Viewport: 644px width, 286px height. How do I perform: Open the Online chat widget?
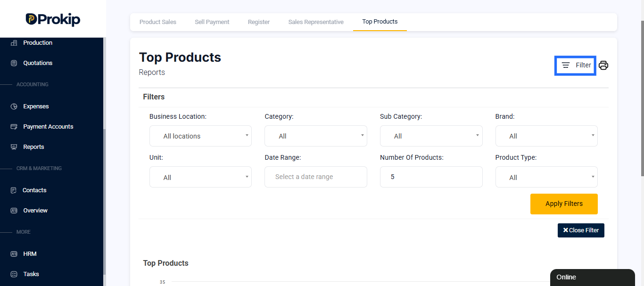tap(592, 278)
